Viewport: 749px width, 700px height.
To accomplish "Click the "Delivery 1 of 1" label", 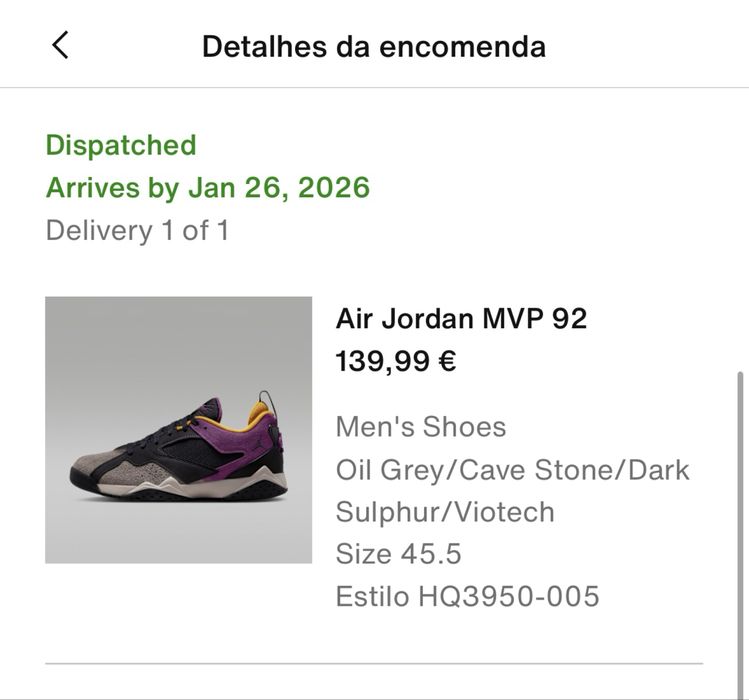I will [x=137, y=230].
